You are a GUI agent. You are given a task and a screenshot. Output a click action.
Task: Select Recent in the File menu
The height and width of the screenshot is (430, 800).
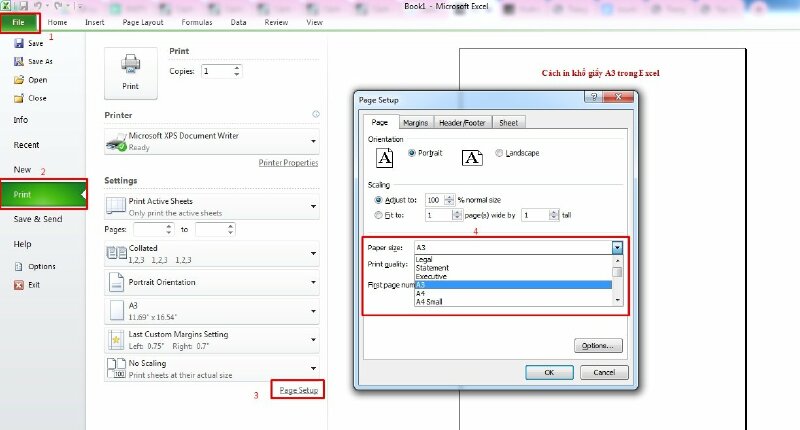[x=27, y=145]
